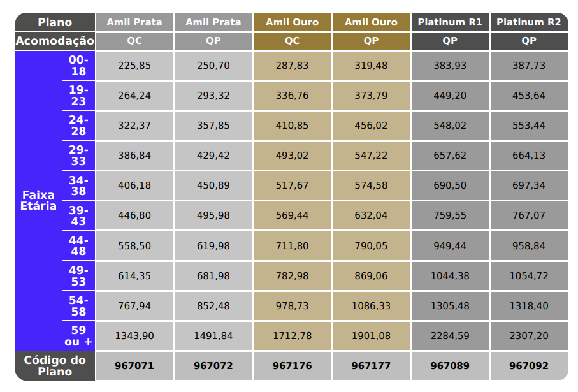Select plan code 967092
Viewport: 578px width, 392px height.
coord(528,366)
